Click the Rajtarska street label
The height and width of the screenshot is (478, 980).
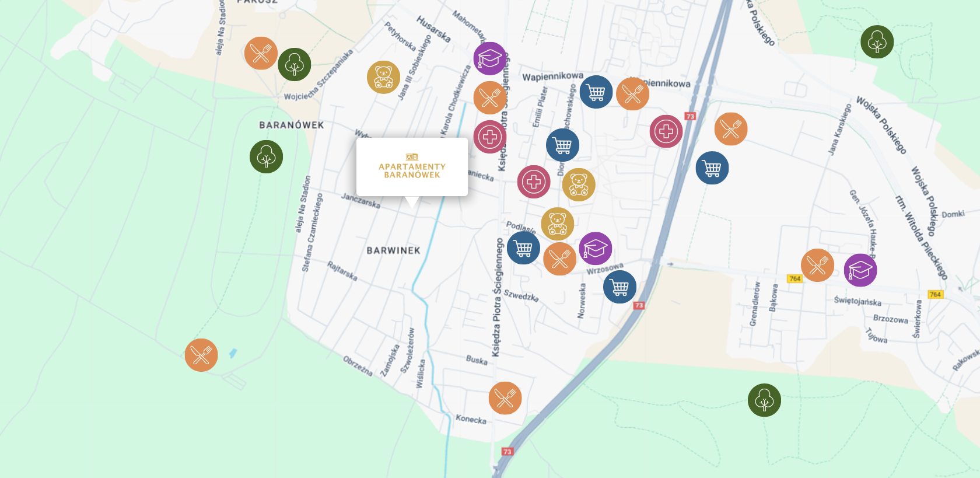point(342,270)
